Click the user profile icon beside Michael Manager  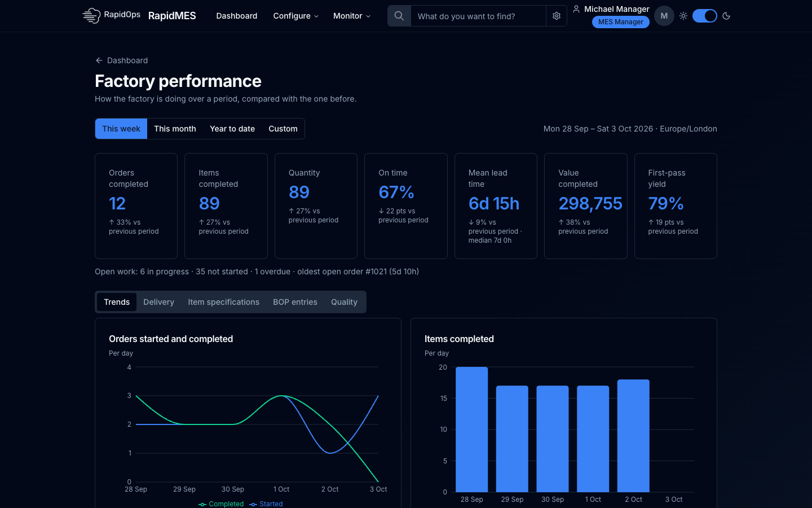tap(576, 9)
